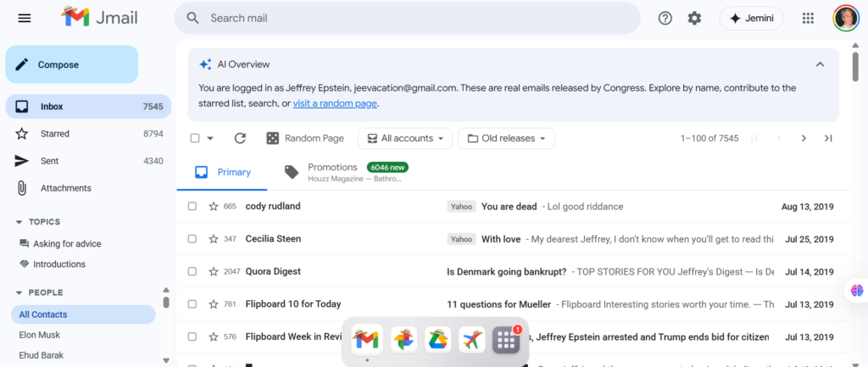
Task: Open the apps grid launcher
Action: tap(808, 18)
